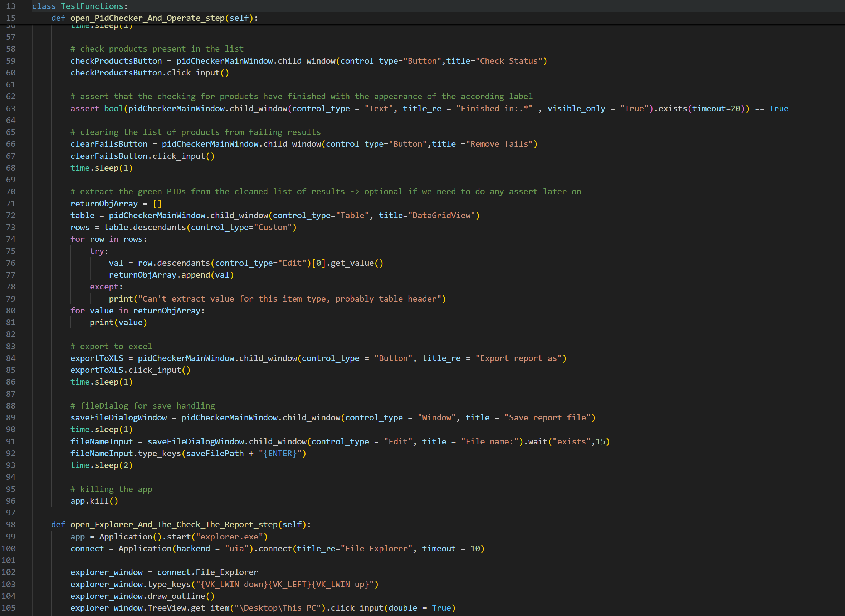
Task: Click 'for value in returnObjArray:' on line 80
Action: click(x=138, y=311)
